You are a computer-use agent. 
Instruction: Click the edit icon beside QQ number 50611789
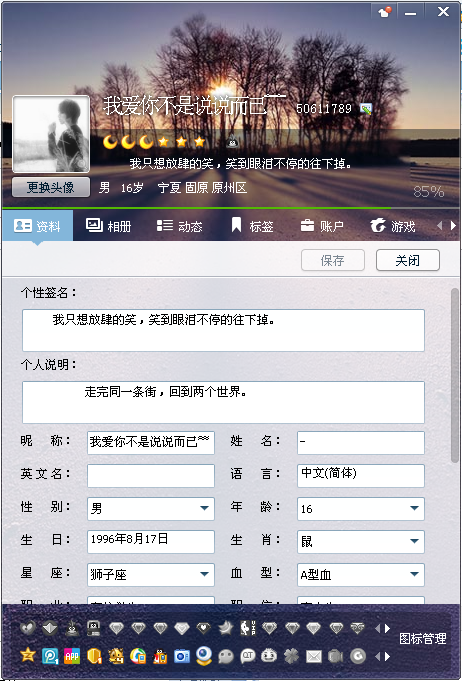click(366, 109)
